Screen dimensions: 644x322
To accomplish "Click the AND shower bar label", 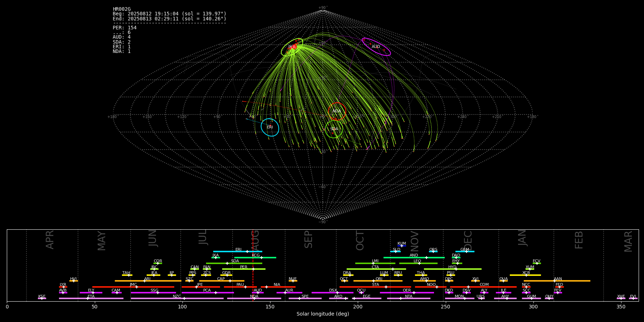I will pos(414,255).
